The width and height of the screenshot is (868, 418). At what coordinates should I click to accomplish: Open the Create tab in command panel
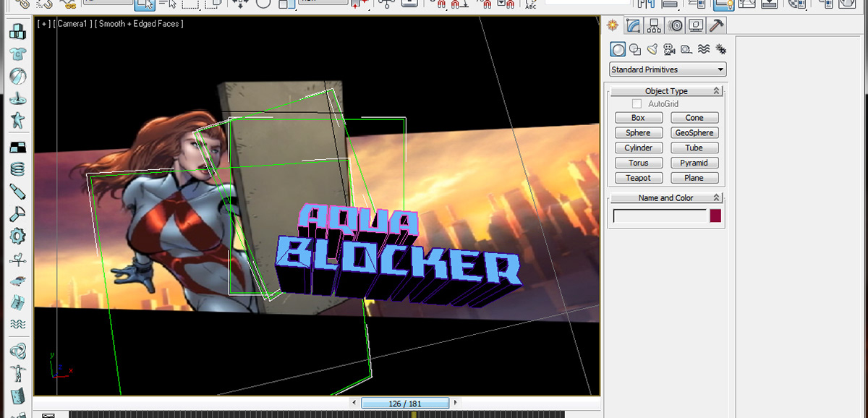[x=613, y=25]
